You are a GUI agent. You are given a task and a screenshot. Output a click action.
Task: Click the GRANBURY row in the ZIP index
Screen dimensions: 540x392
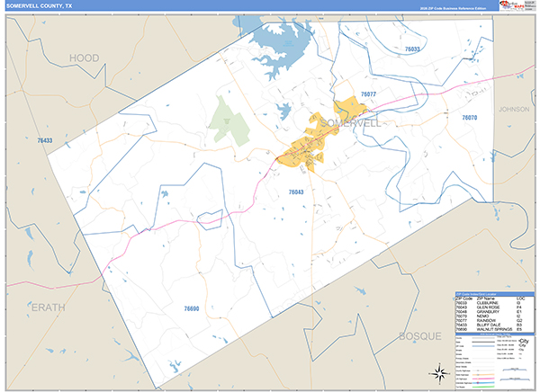[494, 312]
